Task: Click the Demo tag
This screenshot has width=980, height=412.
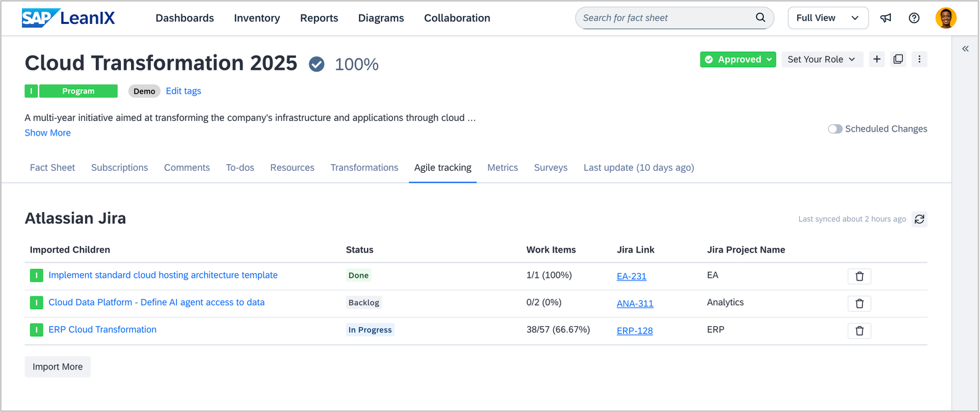Action: click(x=144, y=91)
